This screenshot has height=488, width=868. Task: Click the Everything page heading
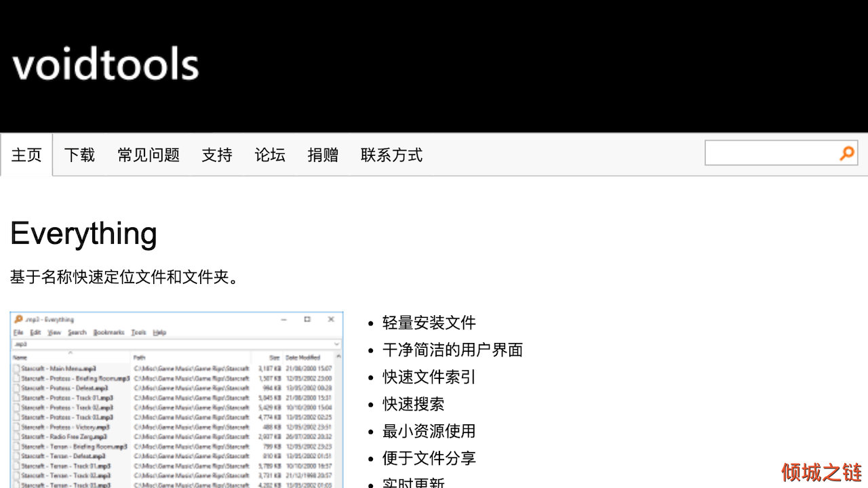83,233
